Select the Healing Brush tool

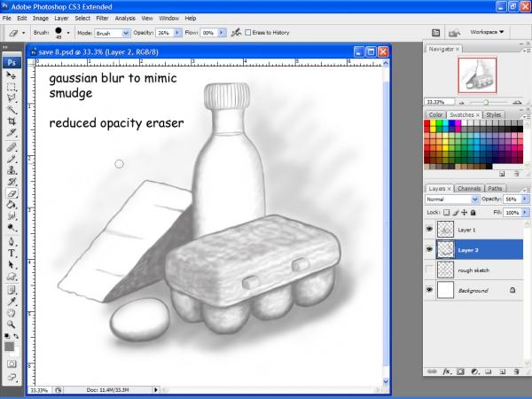pyautogui.click(x=12, y=147)
